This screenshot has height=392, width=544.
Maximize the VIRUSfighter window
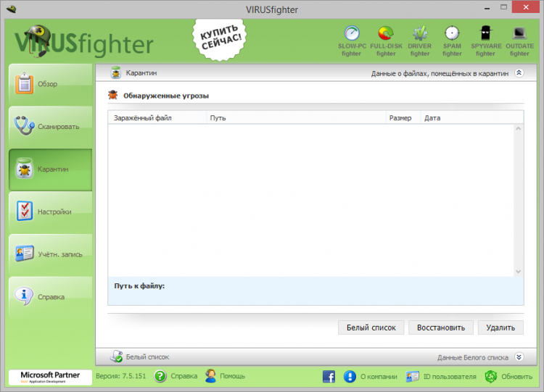(503, 7)
